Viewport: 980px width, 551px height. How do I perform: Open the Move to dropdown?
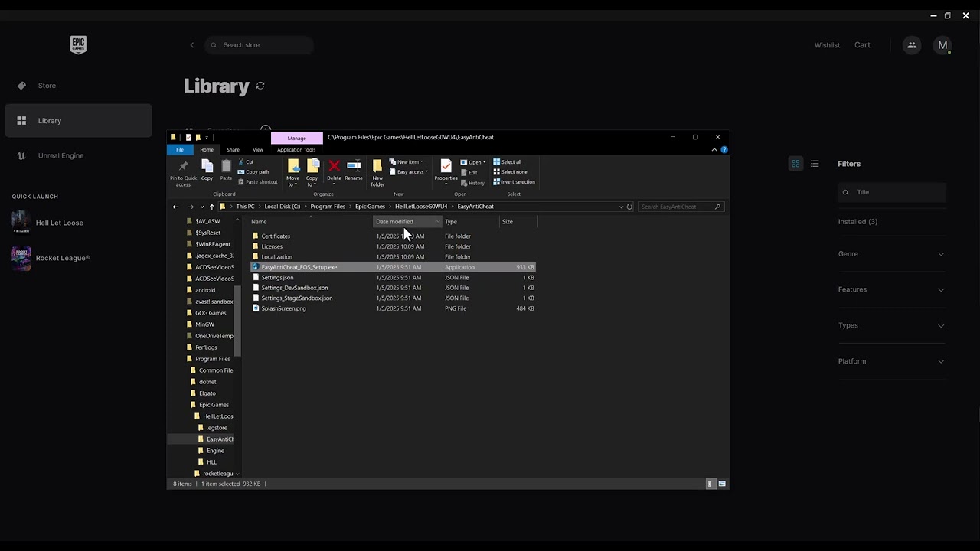(x=292, y=173)
